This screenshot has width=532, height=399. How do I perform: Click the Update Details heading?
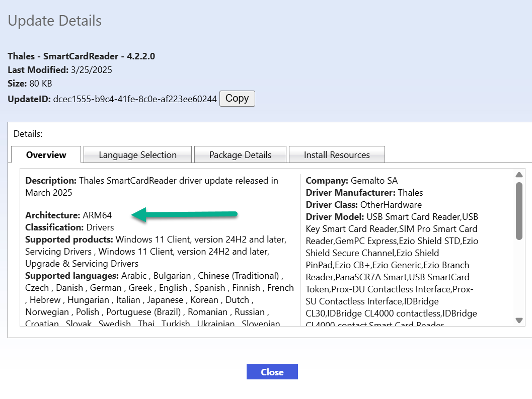55,21
